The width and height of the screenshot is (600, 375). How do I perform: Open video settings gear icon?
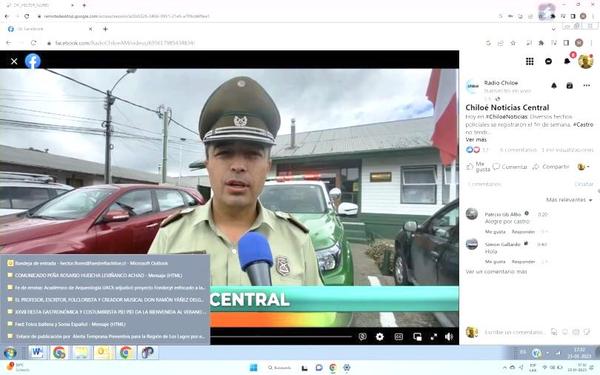tap(380, 337)
